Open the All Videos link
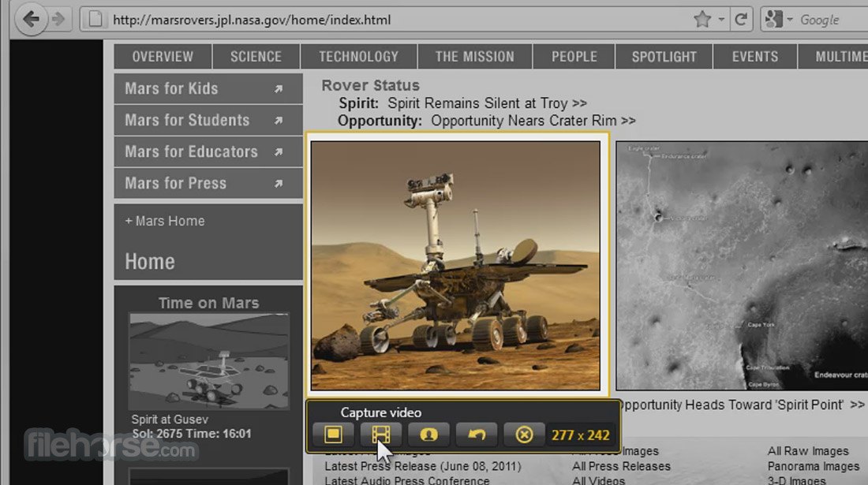Viewport: 868px width, 485px height. pyautogui.click(x=598, y=480)
